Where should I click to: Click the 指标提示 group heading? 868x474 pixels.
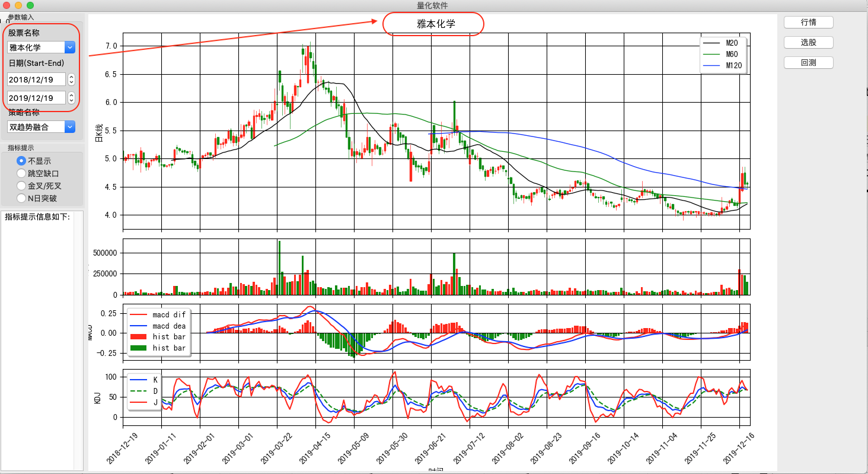(x=21, y=147)
